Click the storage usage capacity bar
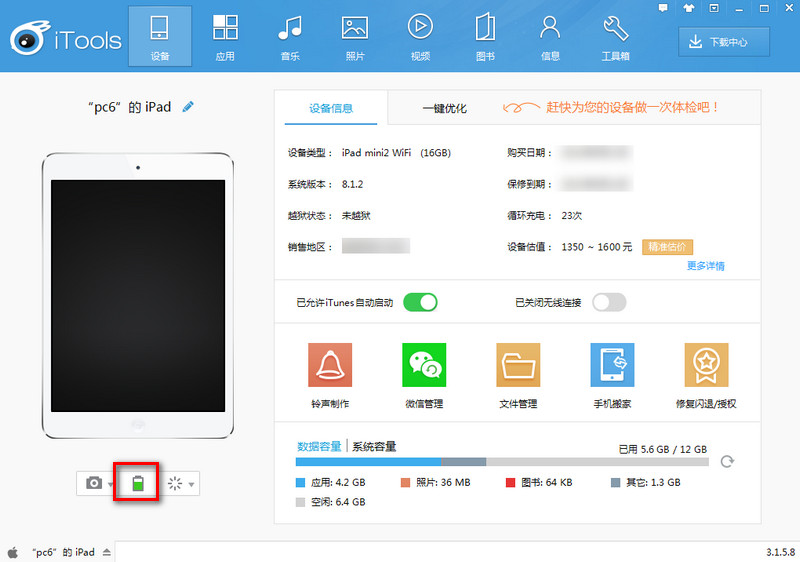The height and width of the screenshot is (562, 800). [x=502, y=462]
